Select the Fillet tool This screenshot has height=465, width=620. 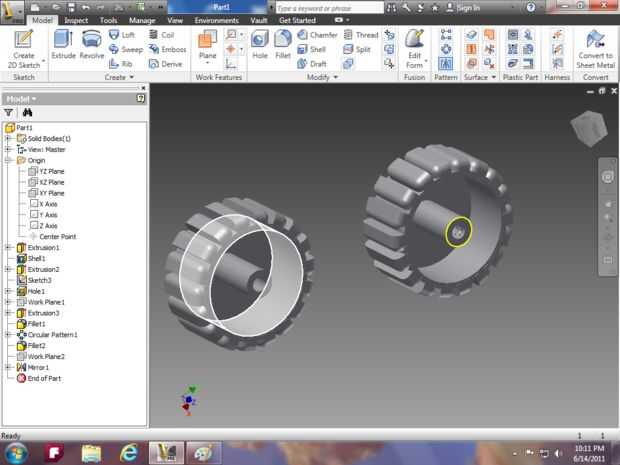[283, 44]
